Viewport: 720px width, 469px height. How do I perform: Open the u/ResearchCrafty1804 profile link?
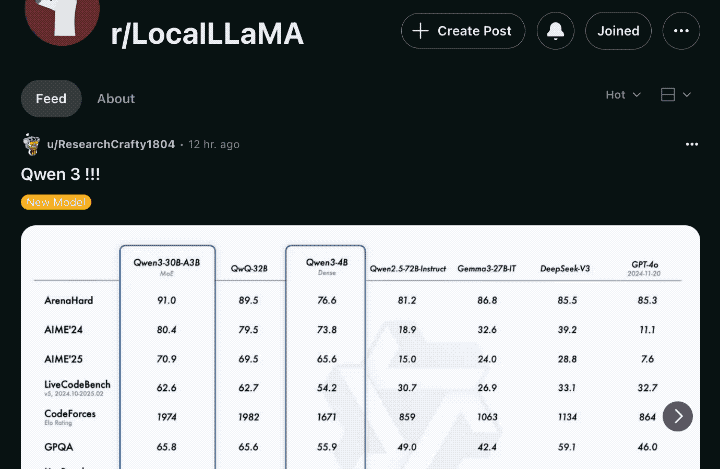(111, 145)
